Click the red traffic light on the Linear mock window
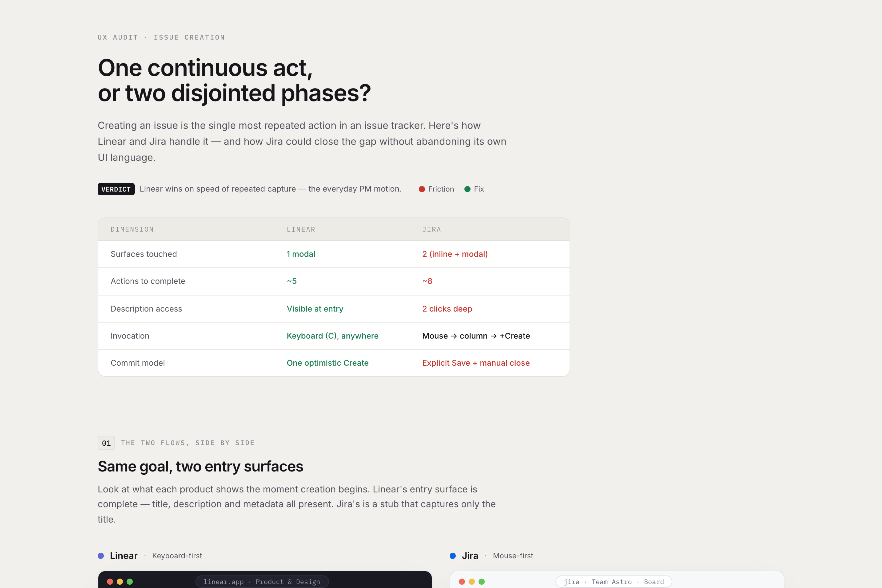 point(110,582)
